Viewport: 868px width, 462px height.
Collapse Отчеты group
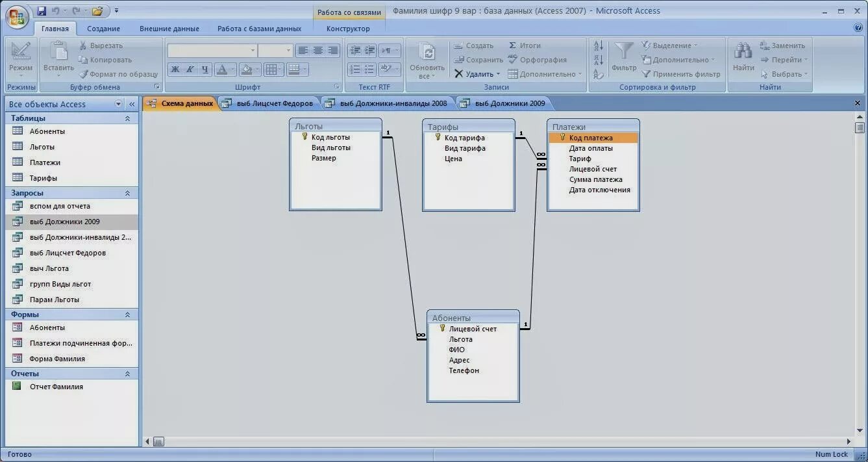pyautogui.click(x=127, y=374)
